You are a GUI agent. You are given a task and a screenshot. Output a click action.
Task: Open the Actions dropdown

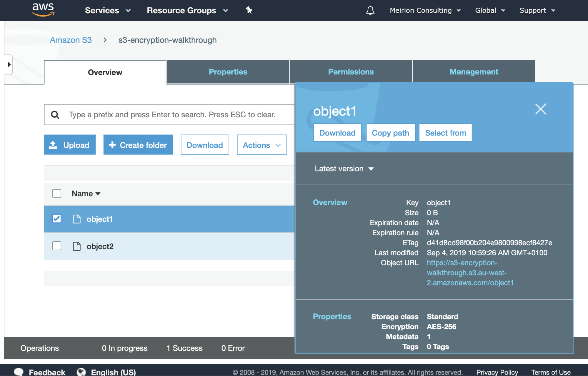click(261, 145)
